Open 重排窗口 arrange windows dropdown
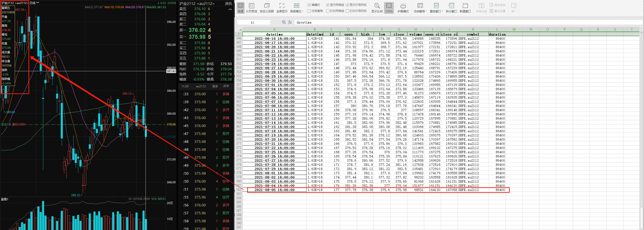644x230 pixels. (x=436, y=7)
